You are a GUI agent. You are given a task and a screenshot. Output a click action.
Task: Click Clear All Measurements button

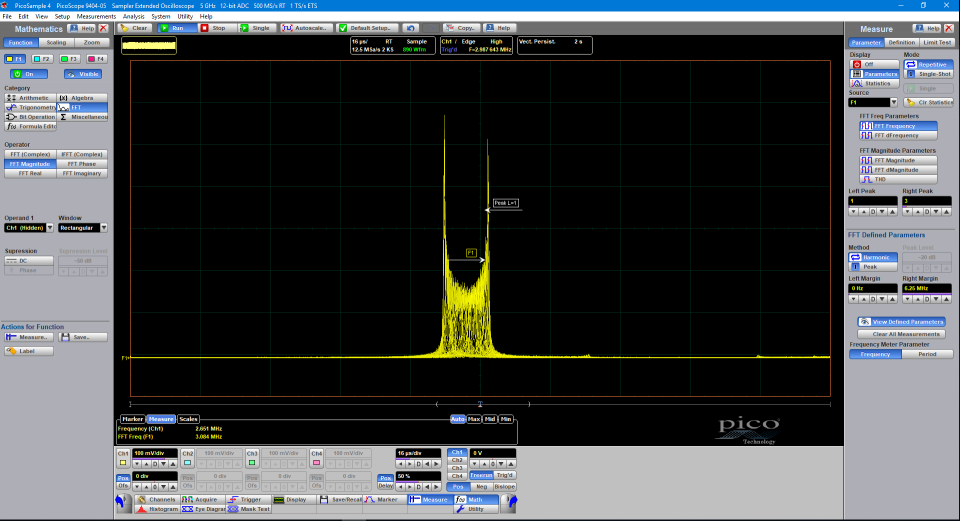900,333
